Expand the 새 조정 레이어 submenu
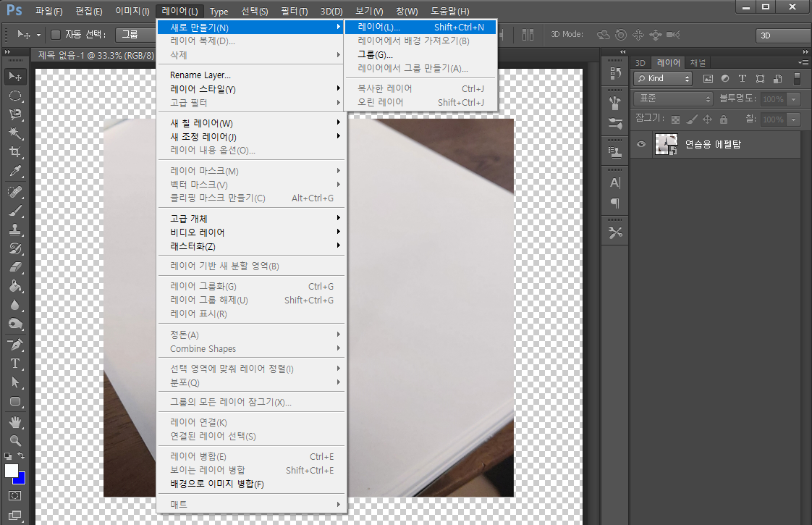Screen dimensions: 812x525 [251, 136]
